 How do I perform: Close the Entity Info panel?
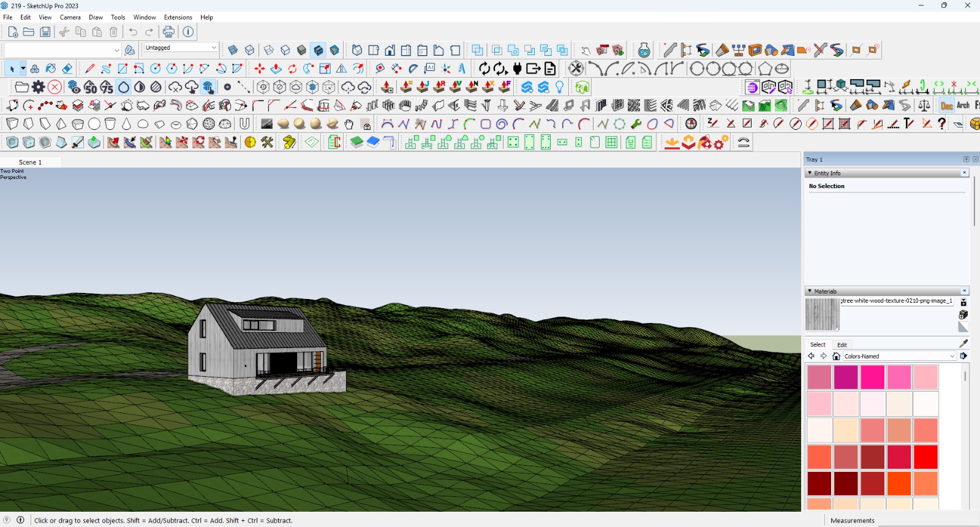click(x=965, y=173)
